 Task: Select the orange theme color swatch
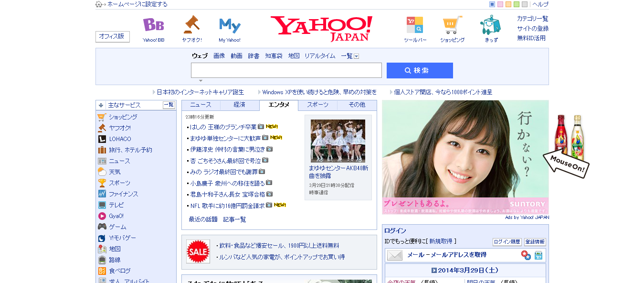click(508, 4)
